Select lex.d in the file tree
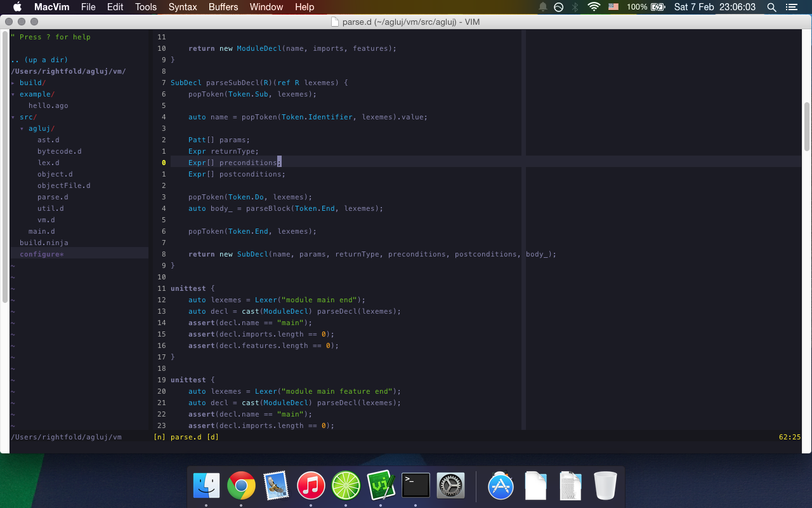812x508 pixels. [48, 163]
